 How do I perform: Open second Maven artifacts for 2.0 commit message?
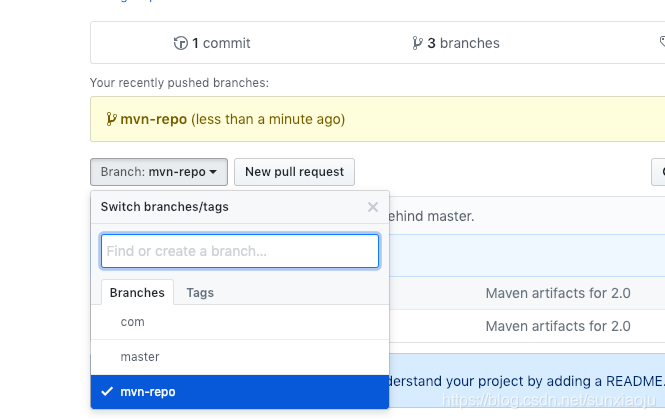coord(558,326)
